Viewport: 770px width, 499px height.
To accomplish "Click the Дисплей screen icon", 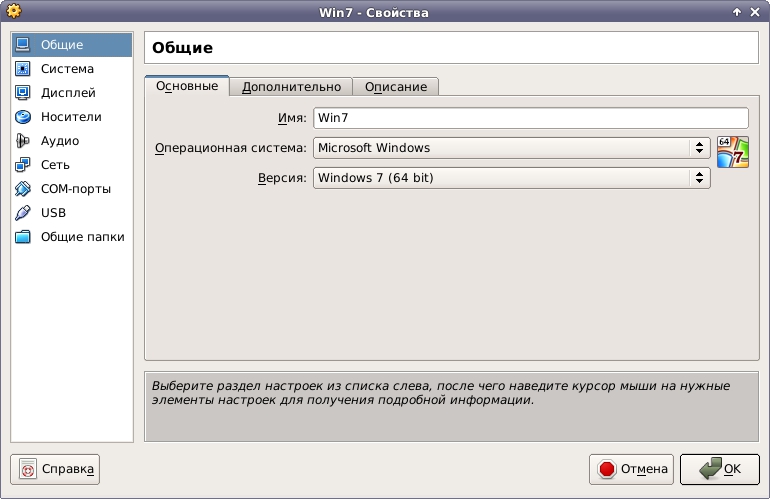I will (x=23, y=93).
